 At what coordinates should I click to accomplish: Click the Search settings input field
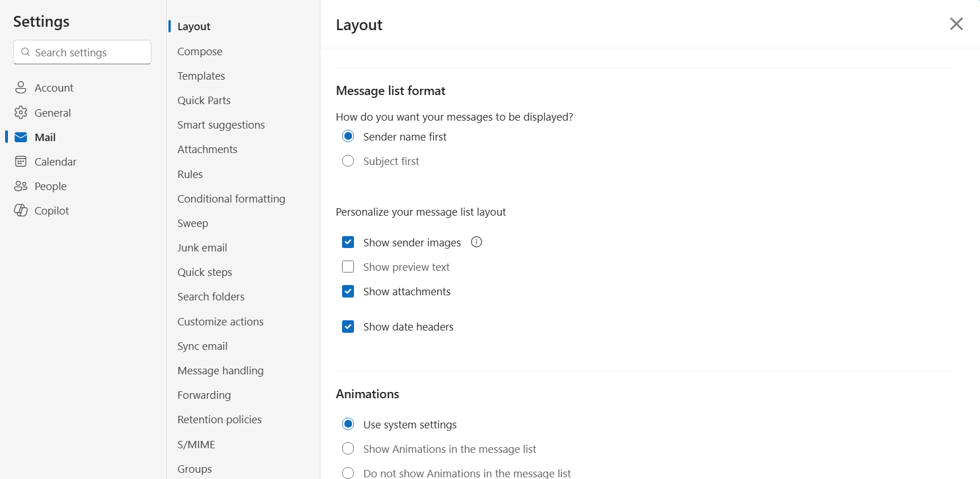pos(82,52)
